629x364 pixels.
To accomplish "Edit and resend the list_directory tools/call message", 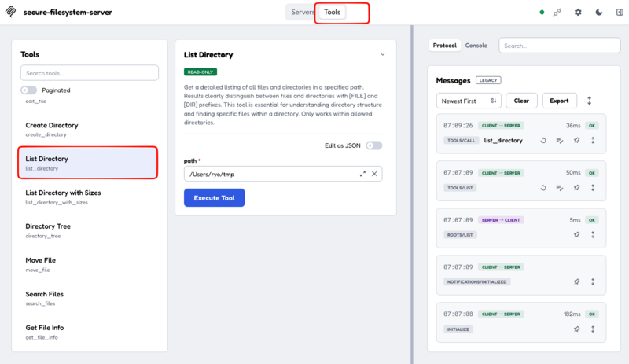I will point(560,141).
